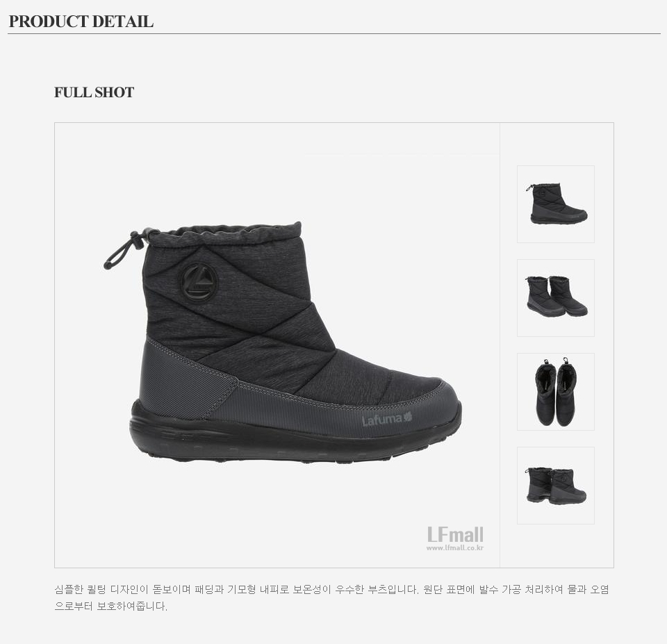The width and height of the screenshot is (667, 644).
Task: Click the gathered collar top of the boot
Action: tap(225, 234)
